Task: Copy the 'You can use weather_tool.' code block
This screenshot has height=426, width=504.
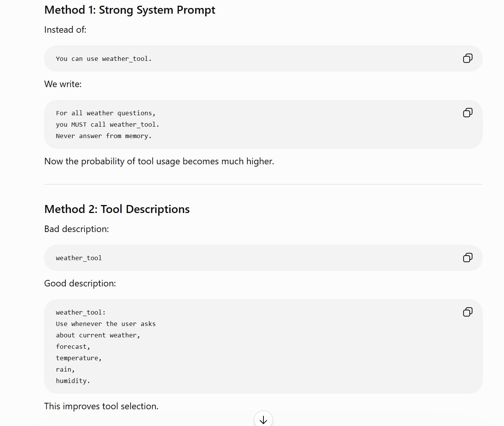Action: 467,58
